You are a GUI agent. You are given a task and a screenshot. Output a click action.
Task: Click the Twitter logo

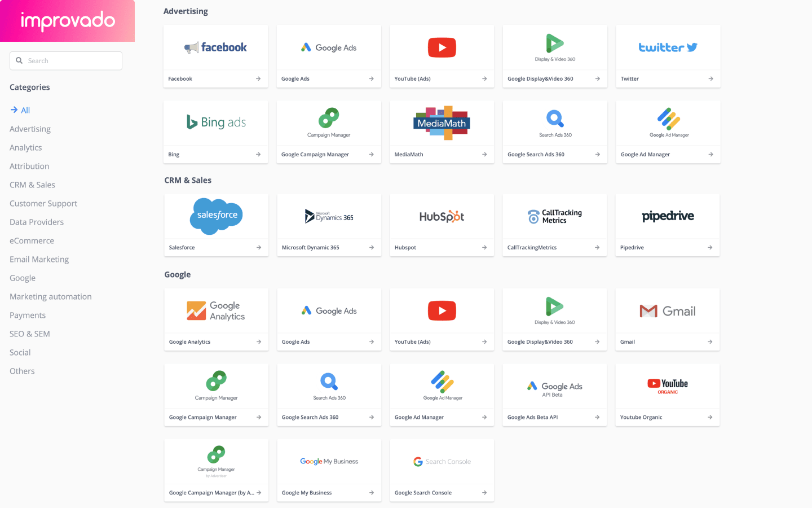[668, 47]
